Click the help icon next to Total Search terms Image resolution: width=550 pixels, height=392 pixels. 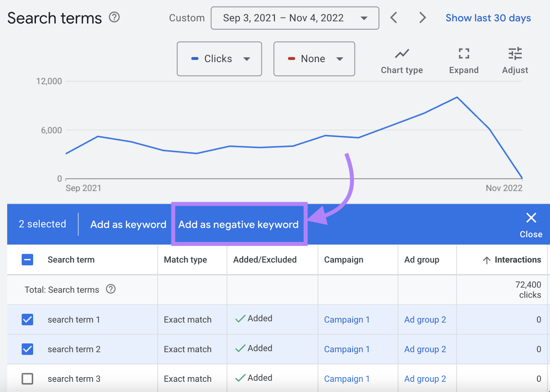[111, 290]
